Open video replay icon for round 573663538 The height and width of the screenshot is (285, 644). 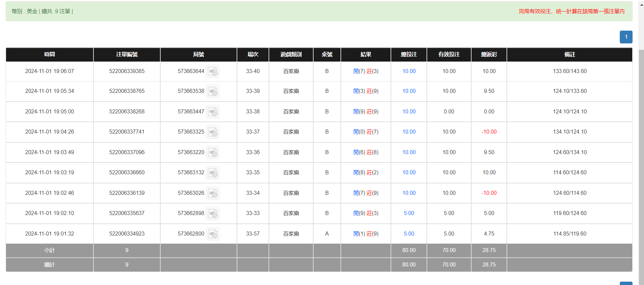coord(212,92)
